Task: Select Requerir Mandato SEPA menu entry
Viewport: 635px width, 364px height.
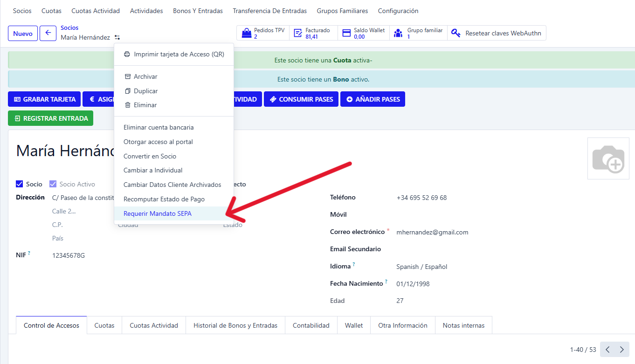Action: click(x=158, y=213)
